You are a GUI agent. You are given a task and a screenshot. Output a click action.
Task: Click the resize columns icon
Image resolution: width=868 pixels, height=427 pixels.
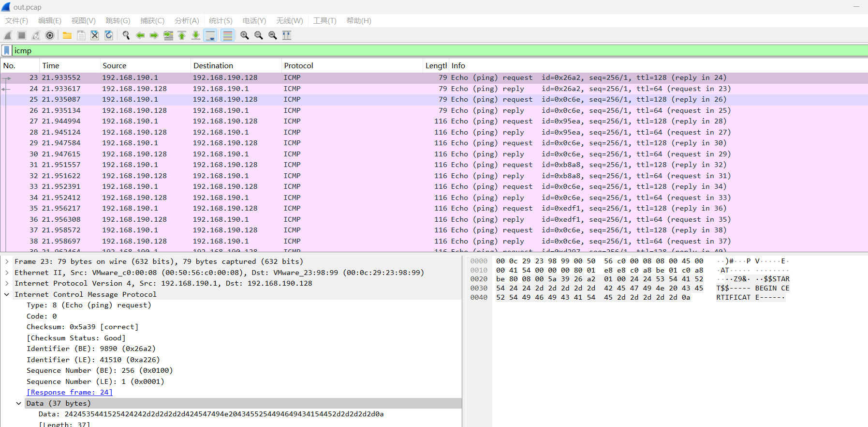(287, 35)
